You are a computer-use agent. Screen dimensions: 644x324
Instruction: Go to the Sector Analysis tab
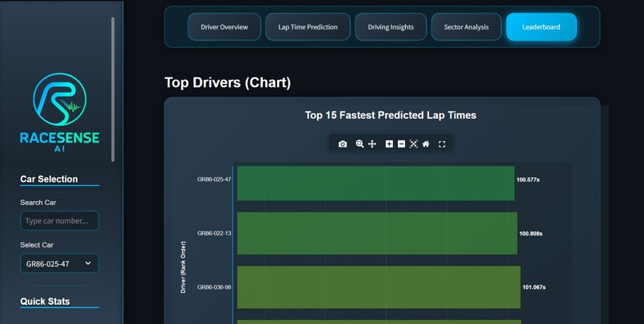point(466,27)
